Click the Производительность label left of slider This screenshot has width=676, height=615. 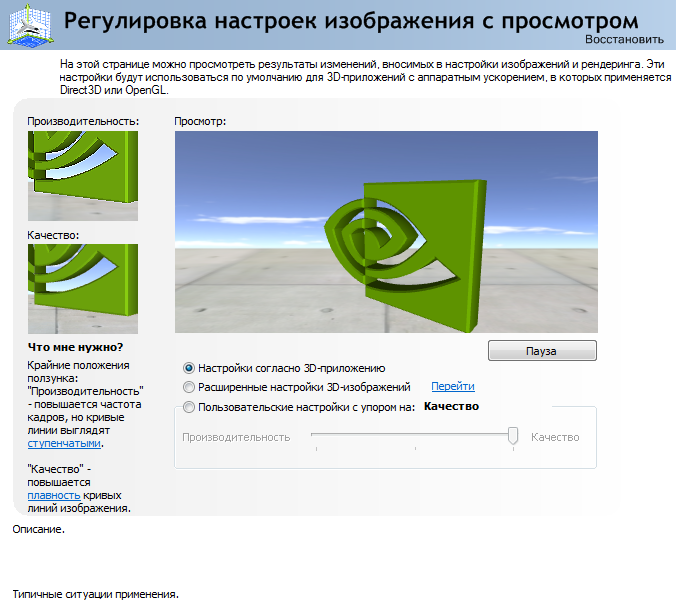(236, 437)
